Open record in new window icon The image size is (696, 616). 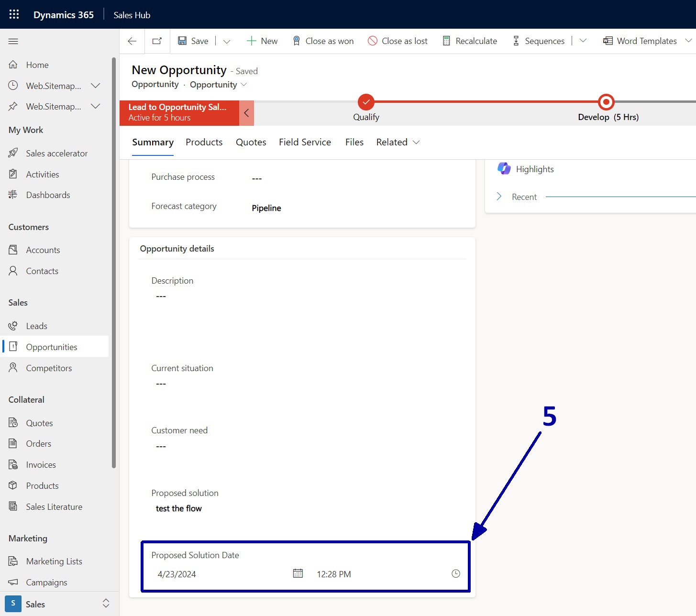[x=157, y=41]
